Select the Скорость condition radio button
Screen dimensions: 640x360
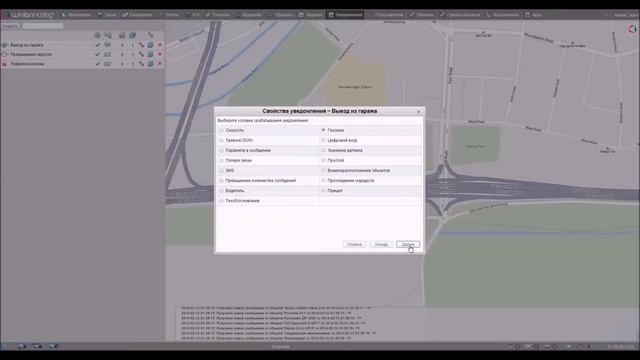[221, 130]
